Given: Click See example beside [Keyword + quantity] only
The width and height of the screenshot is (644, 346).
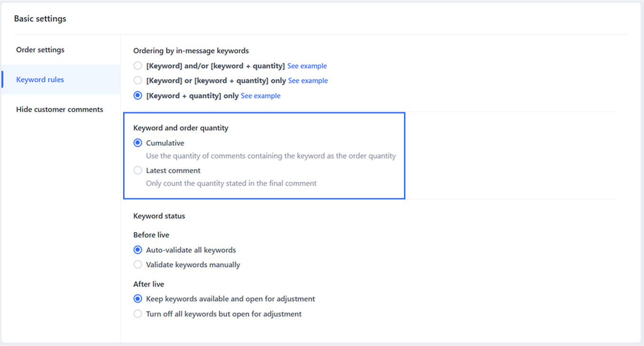Looking at the screenshot, I should tap(260, 96).
